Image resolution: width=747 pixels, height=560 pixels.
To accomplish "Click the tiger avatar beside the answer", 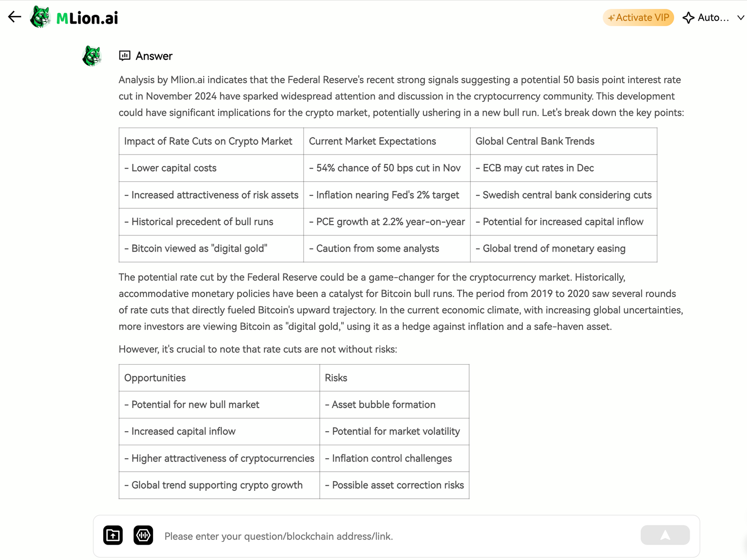I will pyautogui.click(x=92, y=56).
